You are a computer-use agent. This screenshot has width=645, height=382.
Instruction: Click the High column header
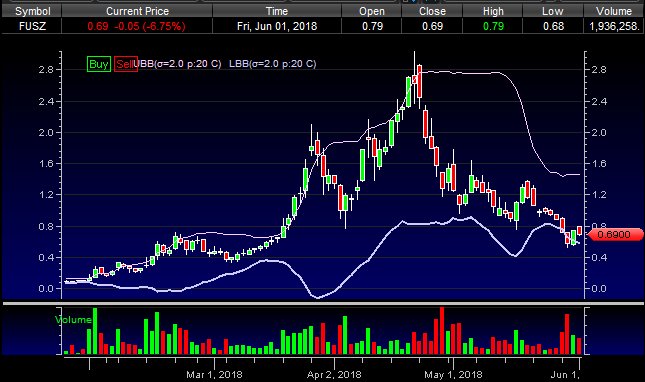coord(493,11)
